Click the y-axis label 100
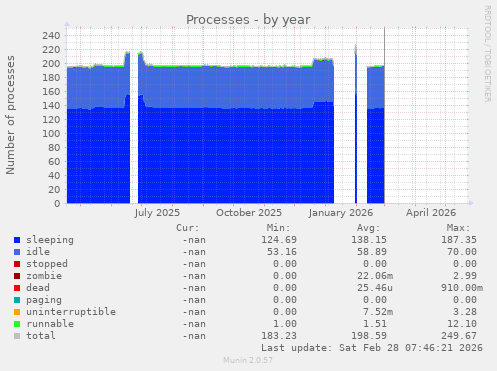Viewport: 497px width, 371px height. point(51,133)
